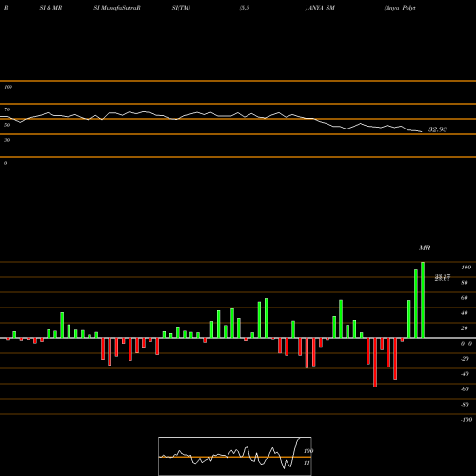Open the mini overview chart thumbnail at bottom
476x476 pixels.
click(x=235, y=456)
